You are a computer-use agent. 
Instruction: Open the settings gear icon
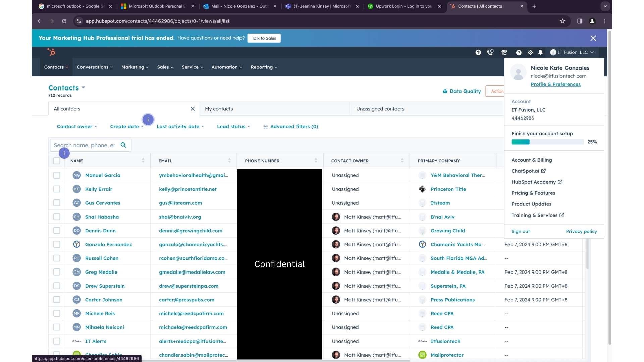pyautogui.click(x=530, y=52)
